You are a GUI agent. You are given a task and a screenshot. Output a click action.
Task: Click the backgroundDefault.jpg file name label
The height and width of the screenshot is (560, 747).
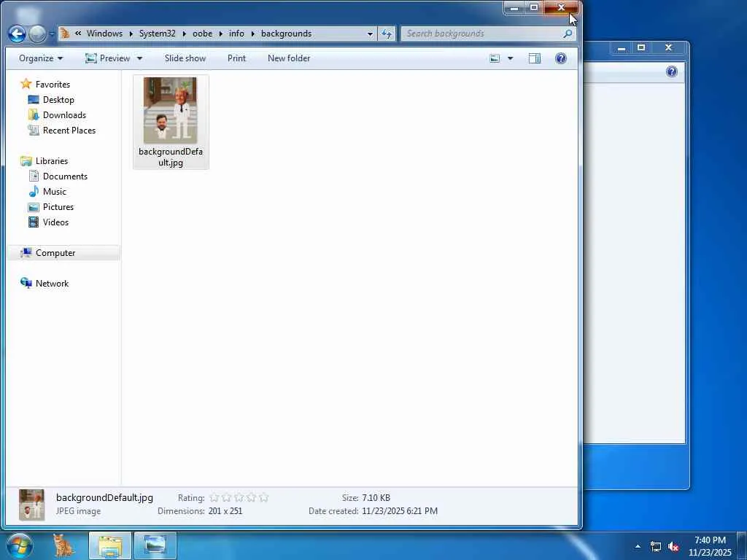pyautogui.click(x=171, y=157)
